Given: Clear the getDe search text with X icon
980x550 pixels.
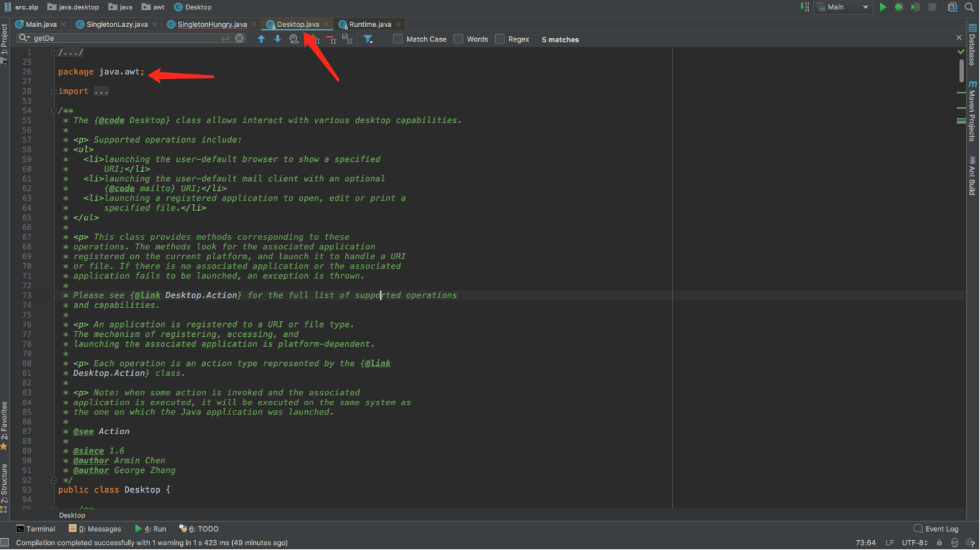Looking at the screenshot, I should click(x=239, y=38).
